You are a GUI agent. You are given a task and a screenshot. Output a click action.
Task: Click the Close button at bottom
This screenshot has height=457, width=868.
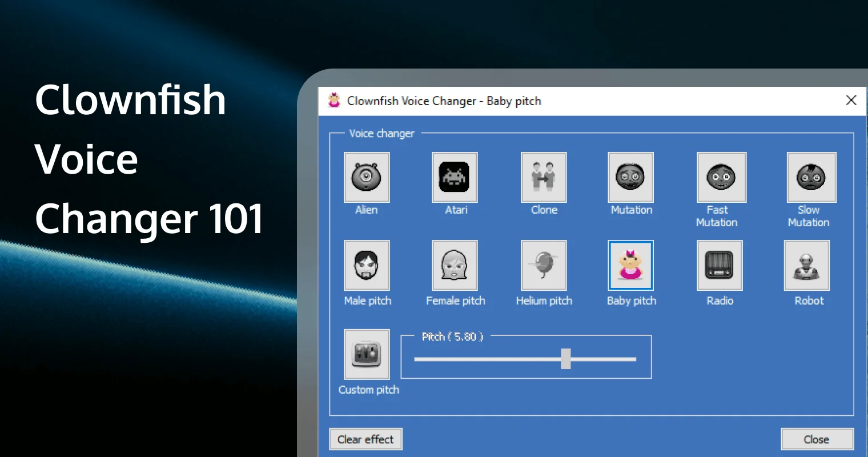click(x=817, y=439)
